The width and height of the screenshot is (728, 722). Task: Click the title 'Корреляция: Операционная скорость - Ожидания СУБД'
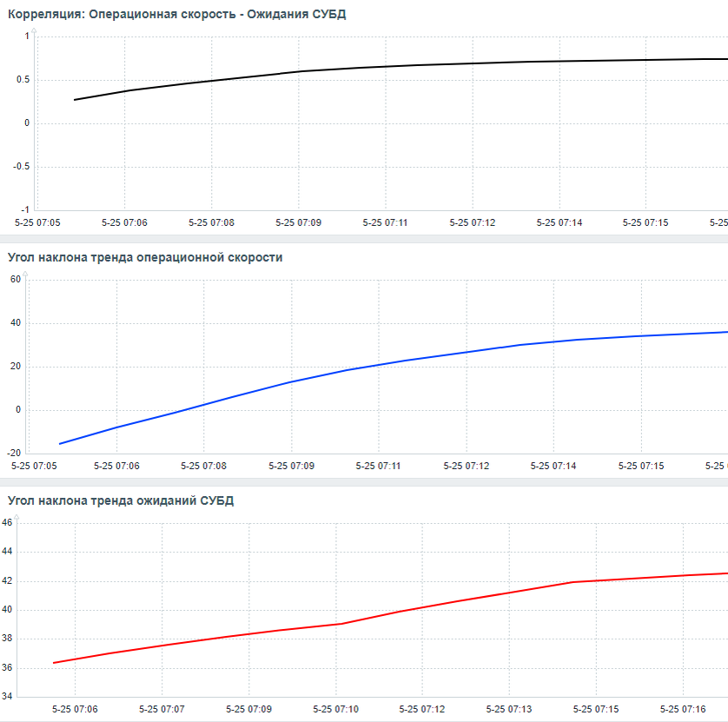(x=177, y=15)
